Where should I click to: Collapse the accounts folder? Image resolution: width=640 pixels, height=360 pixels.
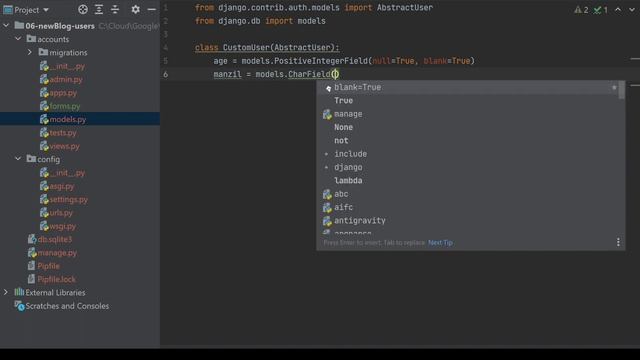(x=18, y=39)
